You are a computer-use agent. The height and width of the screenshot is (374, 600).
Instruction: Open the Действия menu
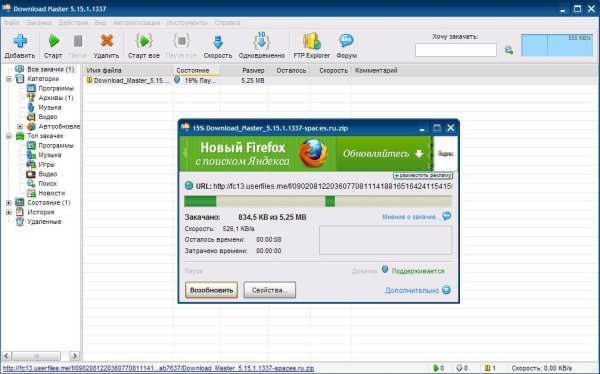point(73,23)
